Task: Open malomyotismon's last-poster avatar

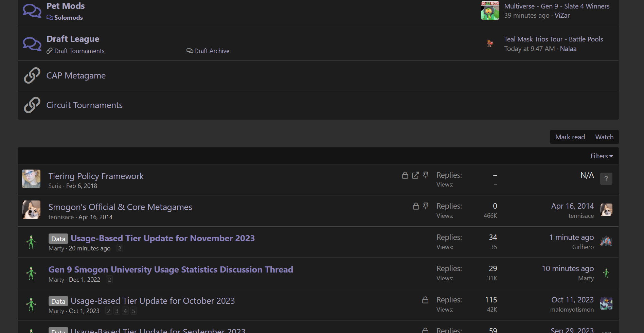Action: [606, 303]
